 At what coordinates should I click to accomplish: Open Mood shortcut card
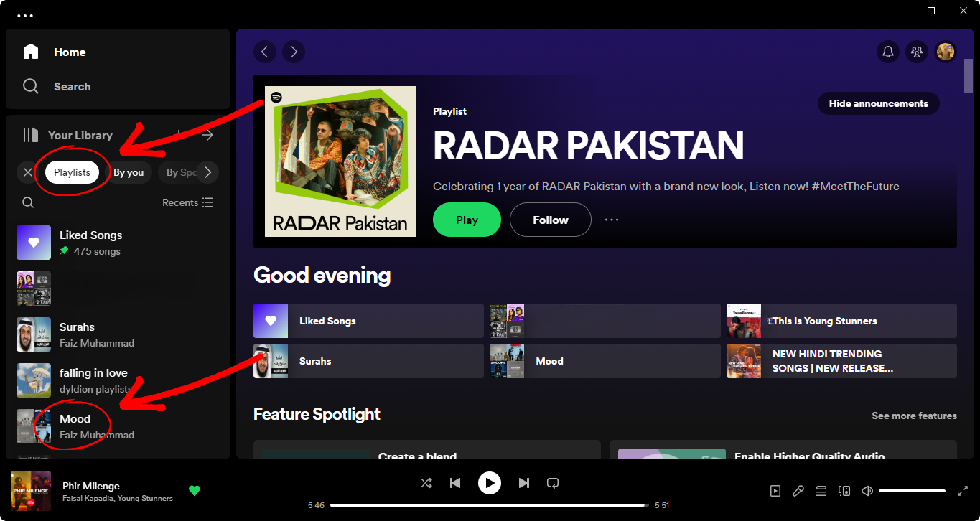pyautogui.click(x=605, y=361)
